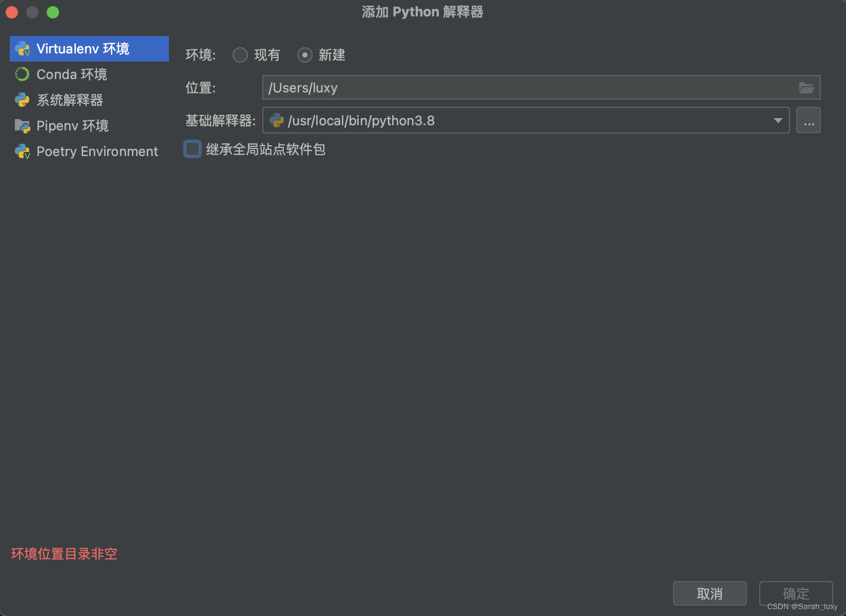This screenshot has height=616, width=846.
Task: Select 系统解释器 in sidebar
Action: click(x=89, y=100)
